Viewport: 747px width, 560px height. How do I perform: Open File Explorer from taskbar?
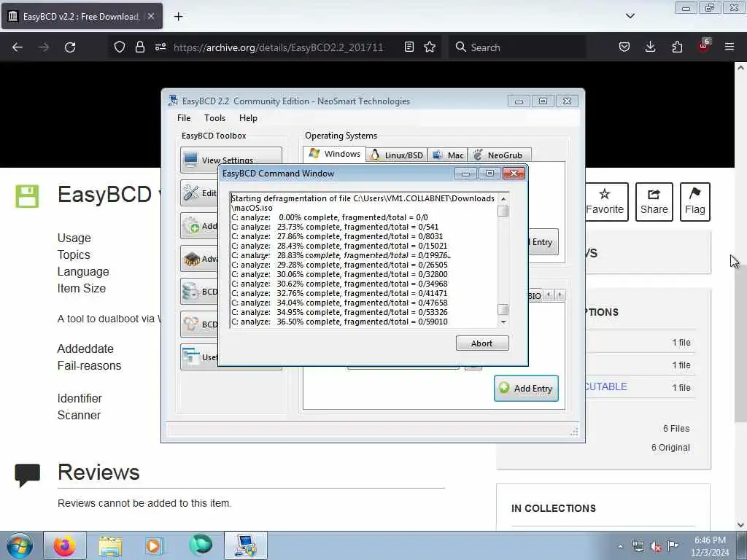point(111,545)
